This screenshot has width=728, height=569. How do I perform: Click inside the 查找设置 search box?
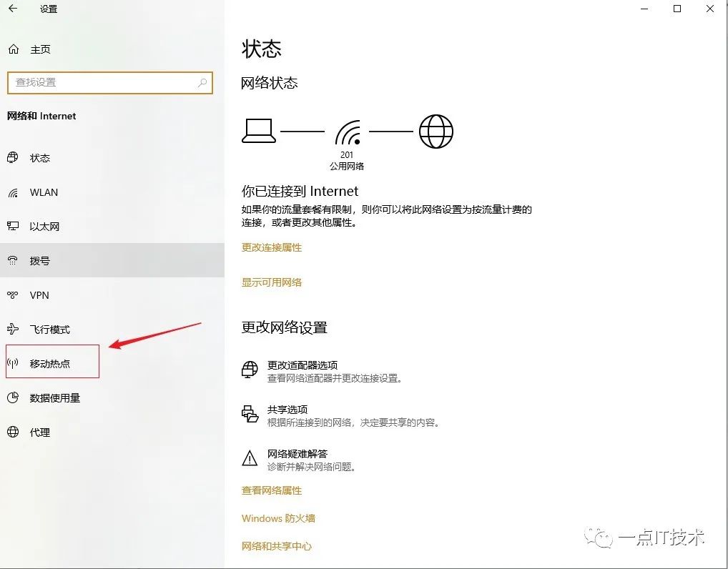point(107,83)
